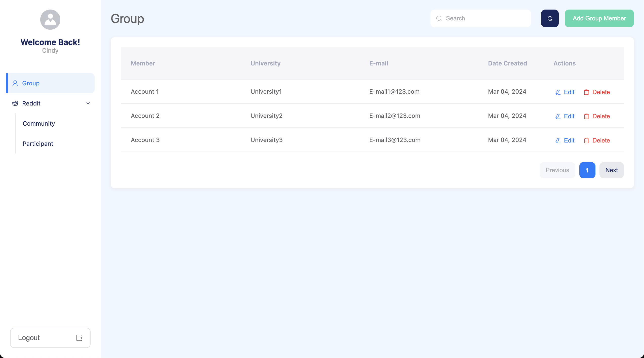Click pencil icon for Account 3
The image size is (644, 358).
tap(558, 140)
